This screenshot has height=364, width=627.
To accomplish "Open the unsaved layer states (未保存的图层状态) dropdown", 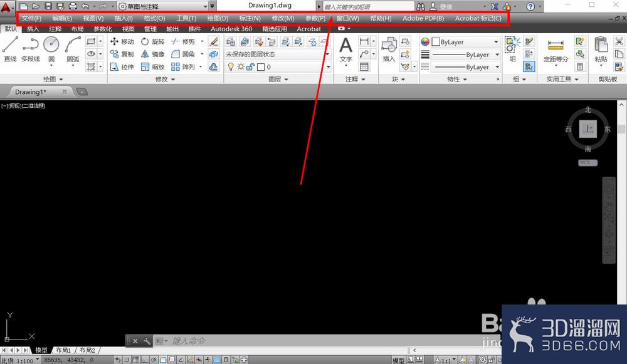I will pos(326,54).
